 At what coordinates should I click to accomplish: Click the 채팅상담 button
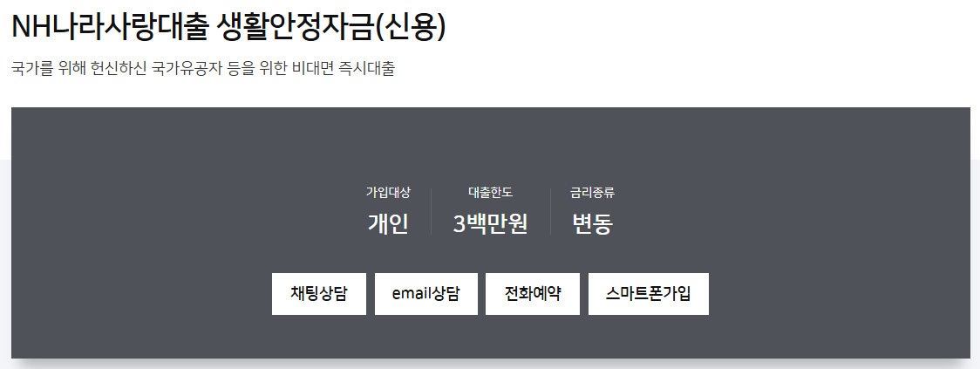click(318, 294)
